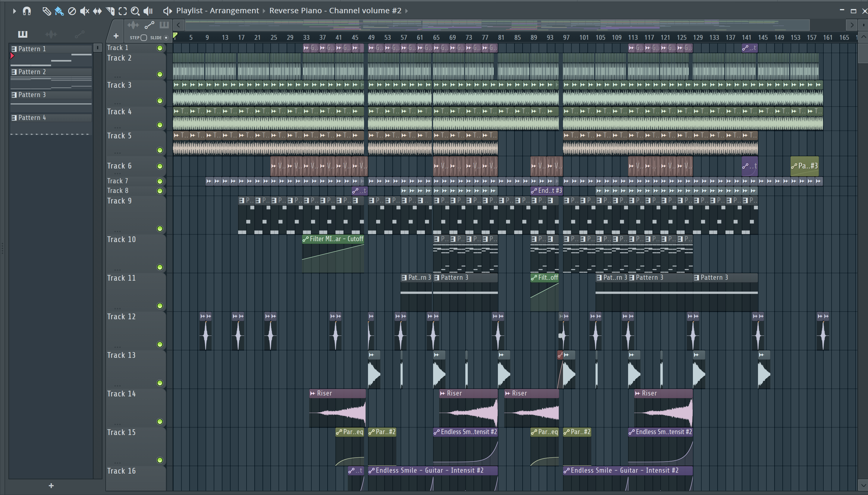
Task: Toggle audio clip focus waveform icon
Action: click(133, 25)
